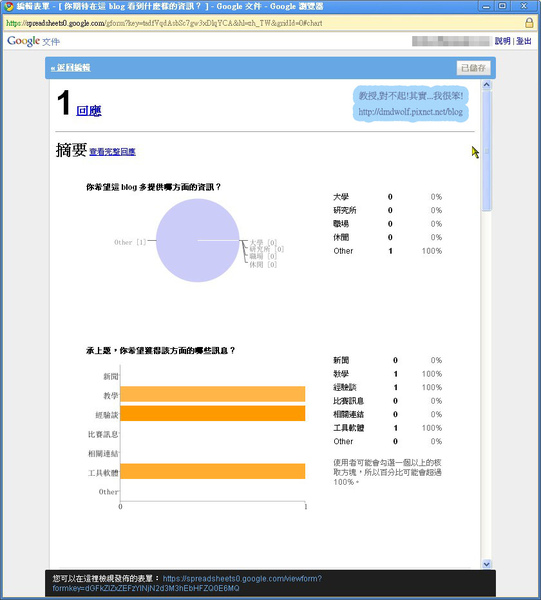Click the dmdwolf.pixnet.net blog URL text
The image size is (541, 600).
pos(411,112)
